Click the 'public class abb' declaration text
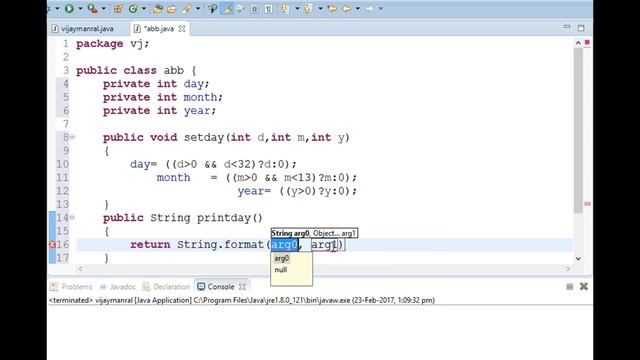640x360 pixels. point(136,70)
